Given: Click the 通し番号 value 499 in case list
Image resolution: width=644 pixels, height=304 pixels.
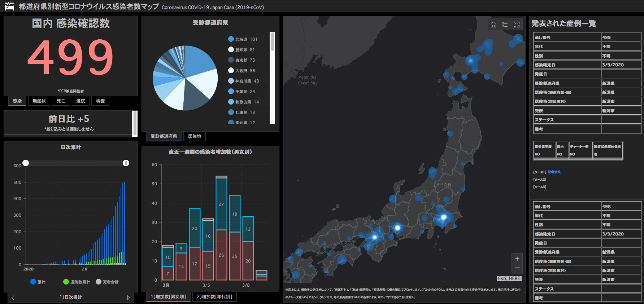Looking at the screenshot, I should pyautogui.click(x=621, y=37).
